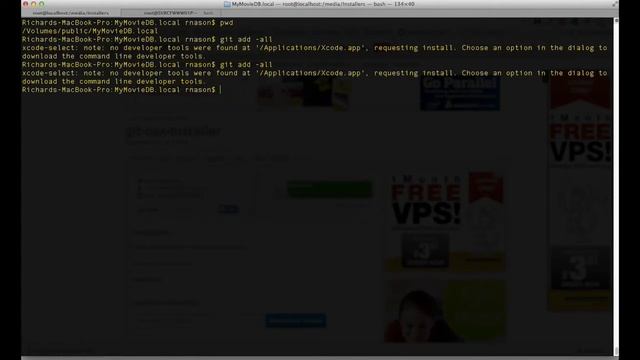Enter full screen using the title bar arrows icon
The width and height of the screenshot is (640, 360).
point(614,4)
